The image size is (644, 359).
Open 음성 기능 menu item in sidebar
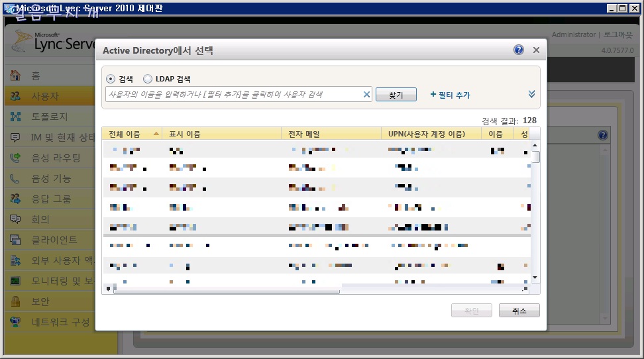(50, 178)
